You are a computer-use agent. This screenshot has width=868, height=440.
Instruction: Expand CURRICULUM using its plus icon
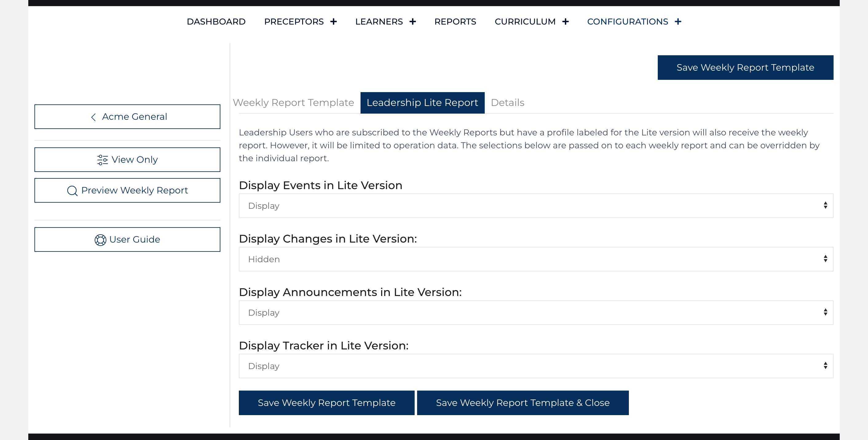coord(566,21)
